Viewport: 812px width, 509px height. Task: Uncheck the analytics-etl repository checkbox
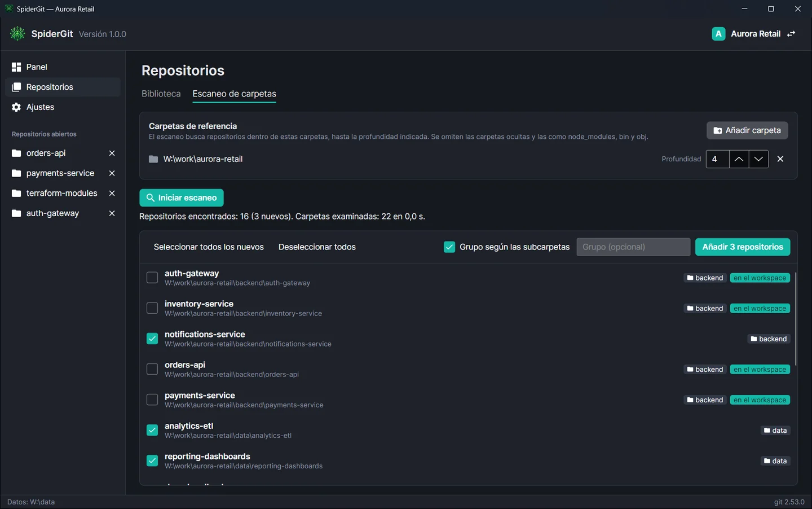click(x=152, y=430)
